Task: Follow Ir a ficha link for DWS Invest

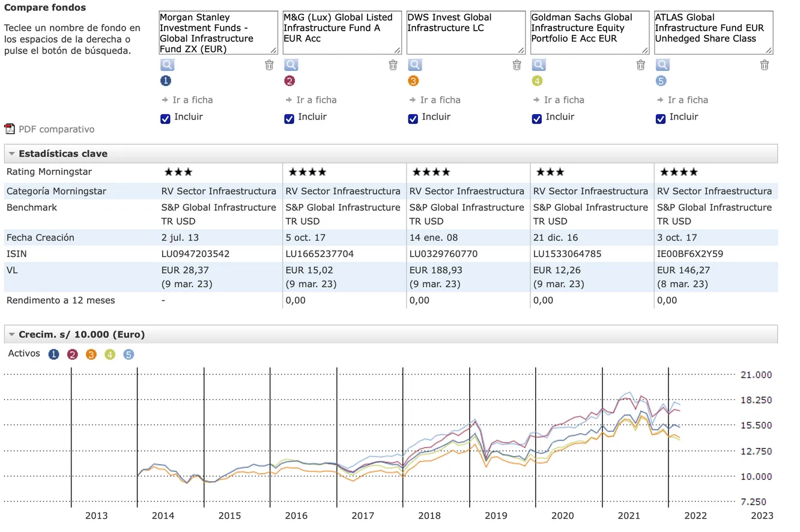Action: [440, 100]
